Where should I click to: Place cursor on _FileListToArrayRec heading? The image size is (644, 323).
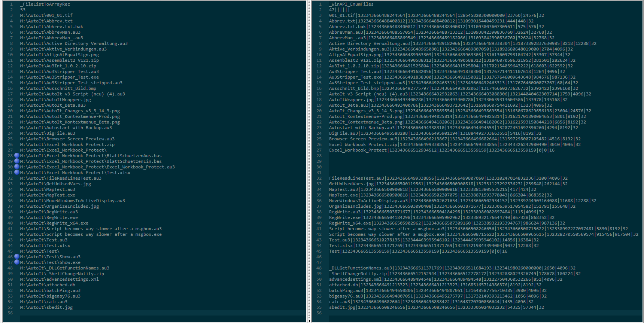[x=46, y=4]
